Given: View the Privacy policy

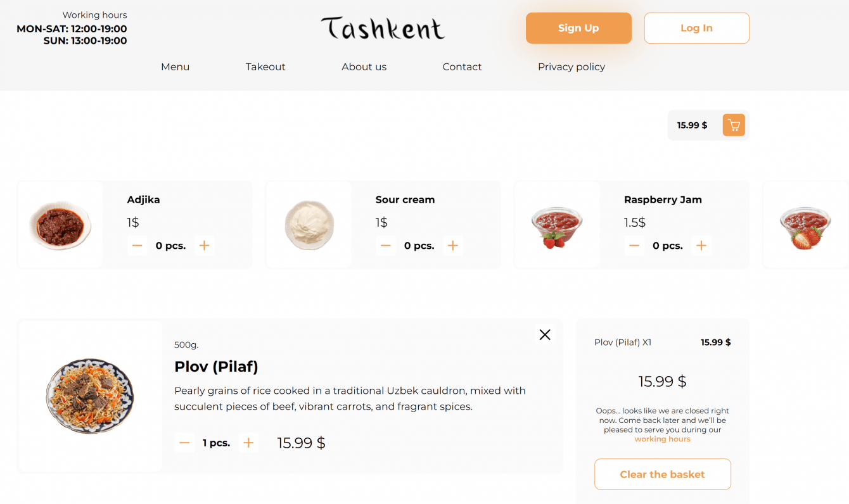Looking at the screenshot, I should click(x=571, y=66).
